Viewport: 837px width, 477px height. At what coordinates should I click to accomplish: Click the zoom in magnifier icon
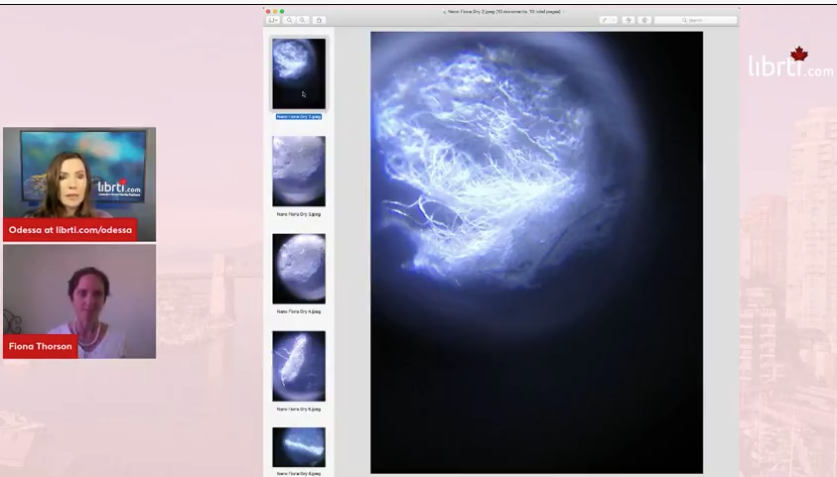[303, 20]
